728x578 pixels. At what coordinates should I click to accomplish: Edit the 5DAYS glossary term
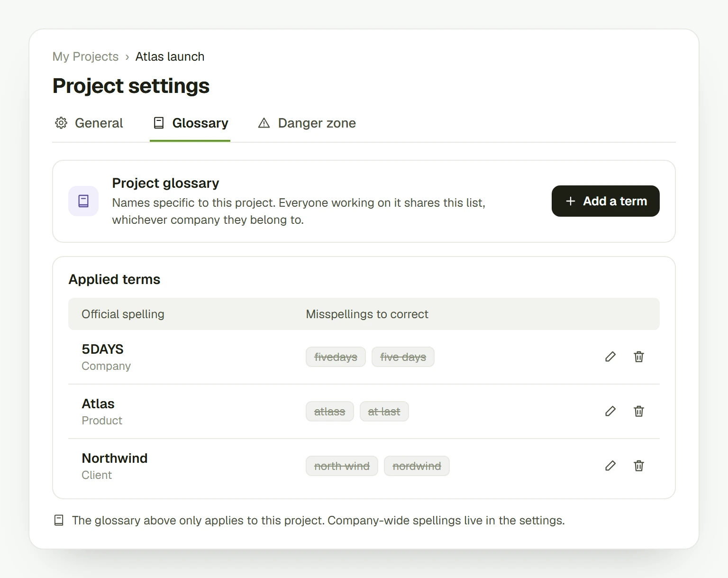[x=610, y=357]
